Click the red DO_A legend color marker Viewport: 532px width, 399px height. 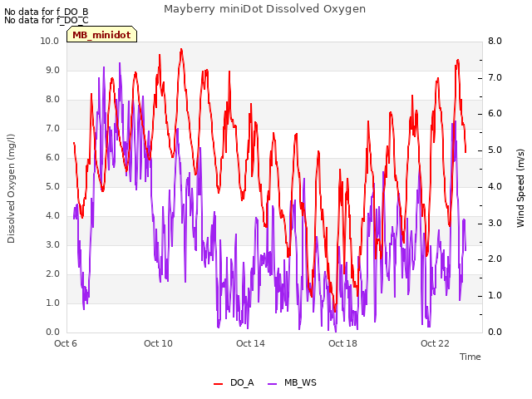(x=218, y=383)
